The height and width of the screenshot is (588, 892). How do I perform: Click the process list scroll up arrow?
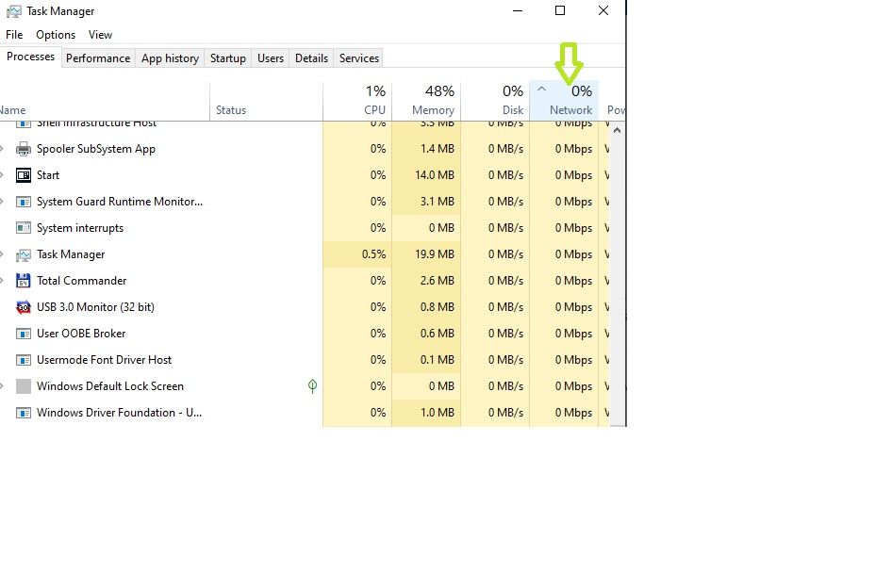(x=618, y=130)
